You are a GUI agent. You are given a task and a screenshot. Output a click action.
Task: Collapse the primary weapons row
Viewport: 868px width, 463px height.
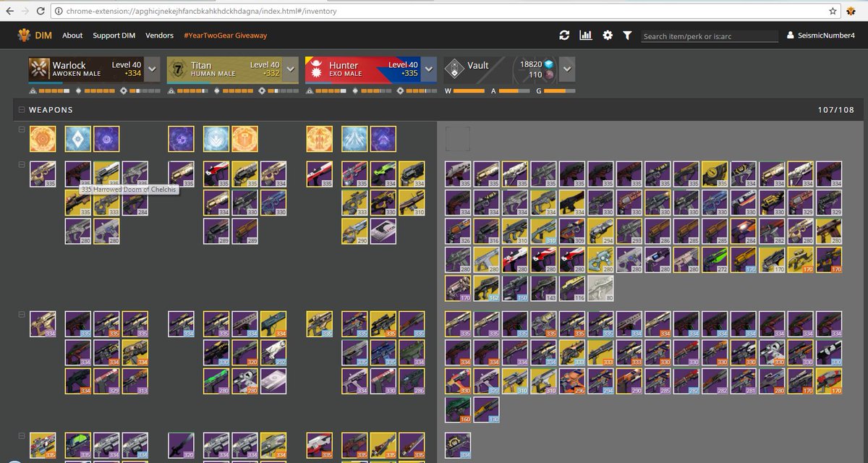pyautogui.click(x=22, y=165)
